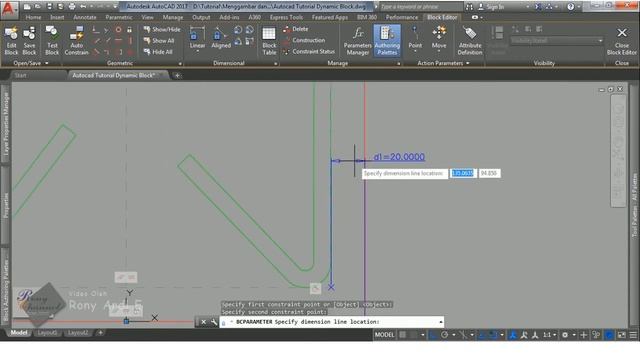Switch to the Layout1 tab

(47, 333)
